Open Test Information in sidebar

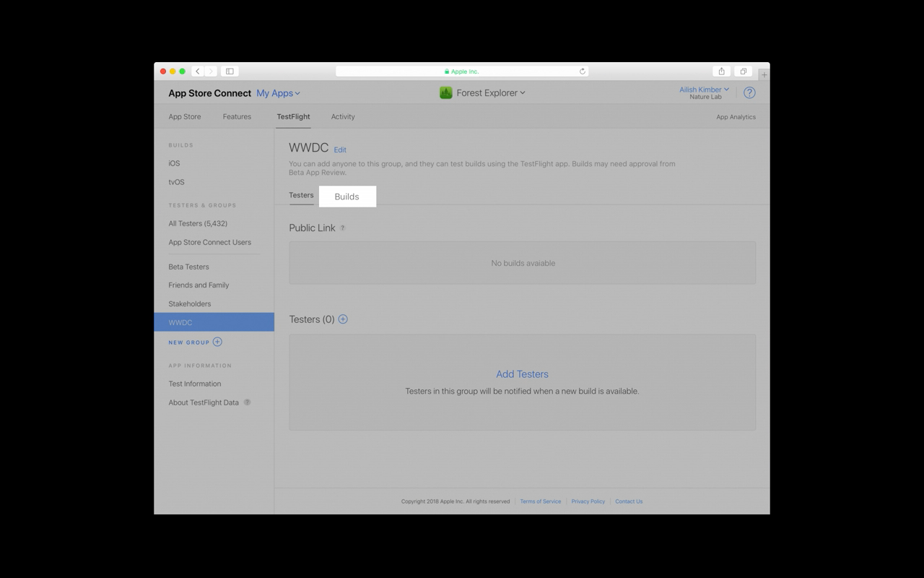pos(195,384)
